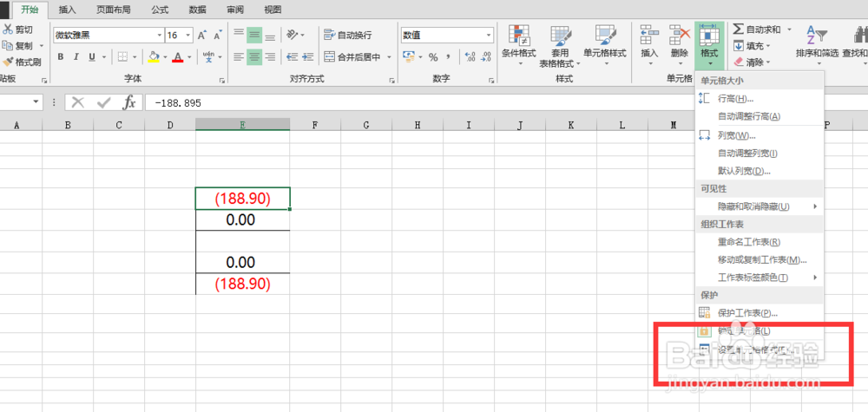Expand the Fill (填充) dropdown
Screen dimensions: 868x412
tap(769, 46)
